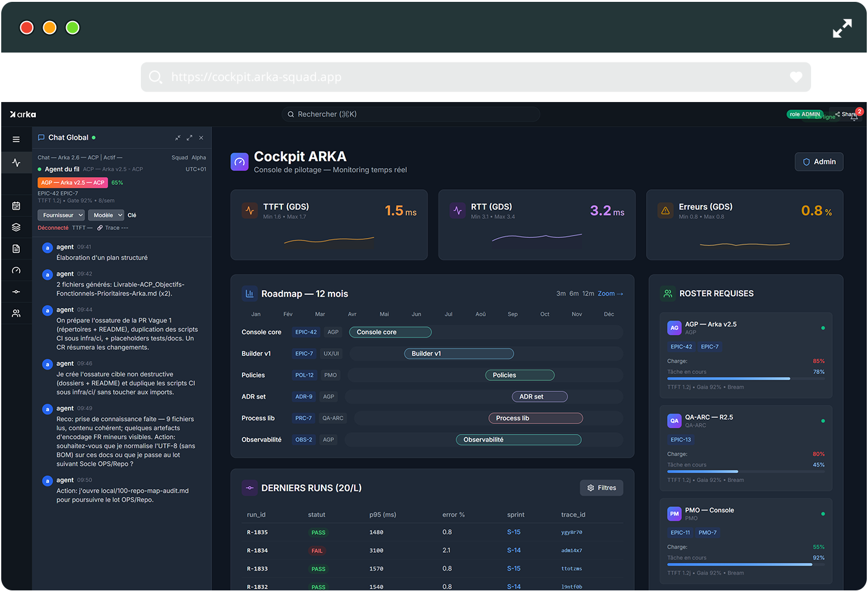Select the Builder v1 roadmap bar
868x591 pixels.
click(459, 354)
